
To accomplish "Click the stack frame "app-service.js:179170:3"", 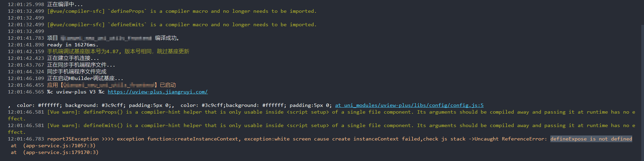I will (61, 152).
